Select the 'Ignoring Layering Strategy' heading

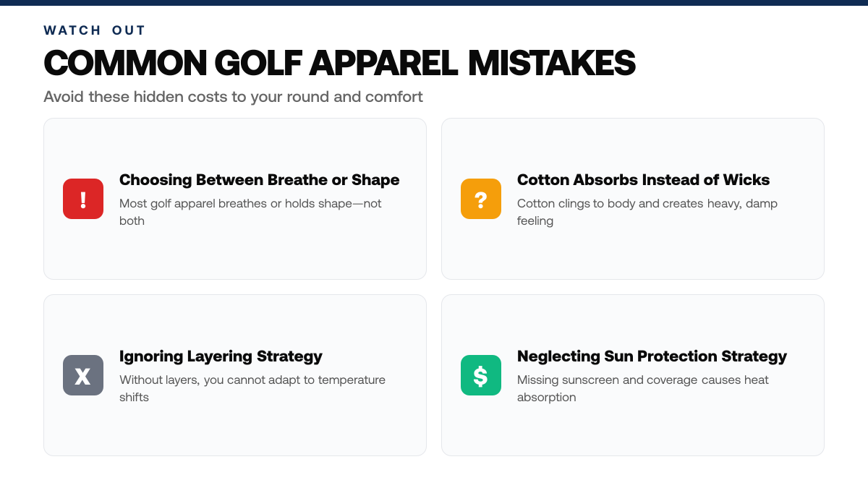click(221, 356)
